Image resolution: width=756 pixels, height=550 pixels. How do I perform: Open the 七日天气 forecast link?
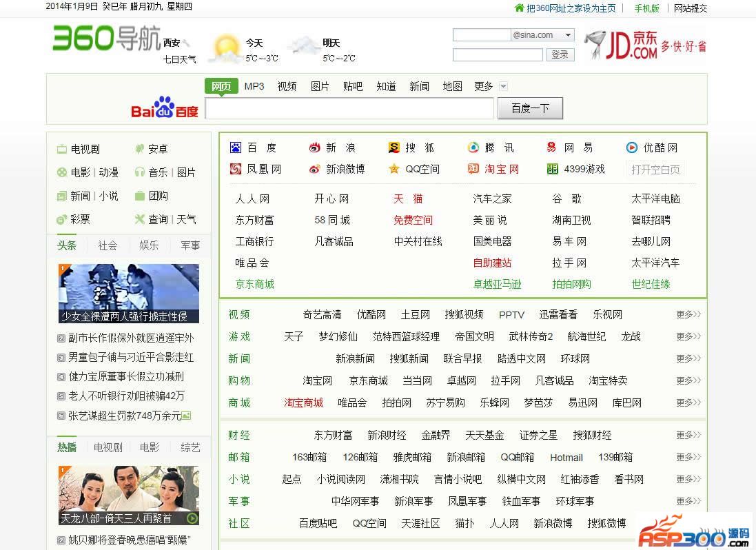coord(179,59)
